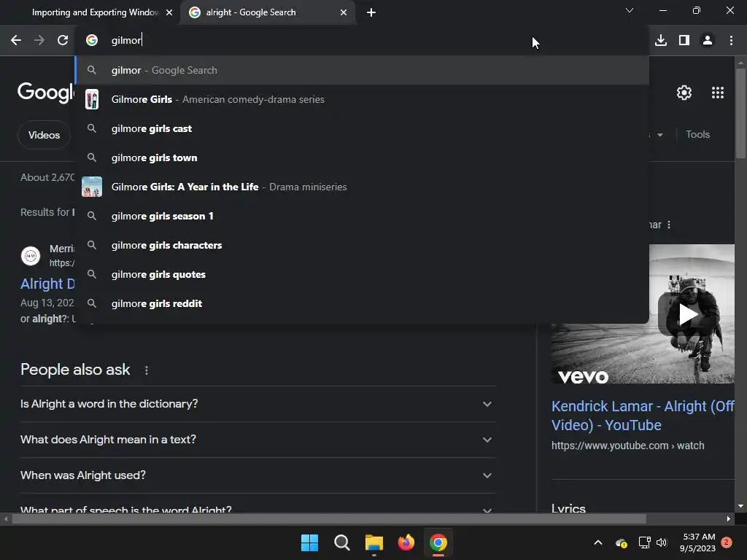
Task: Open the Chrome downloads icon
Action: (661, 41)
